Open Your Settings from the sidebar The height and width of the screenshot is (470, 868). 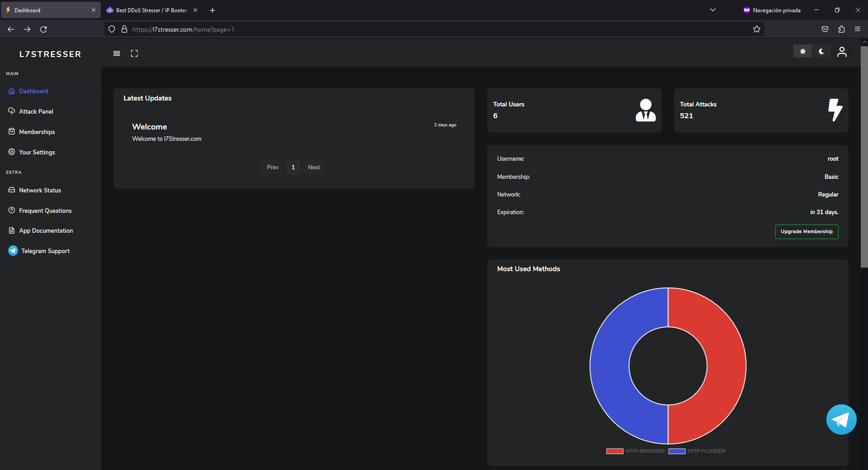click(37, 152)
